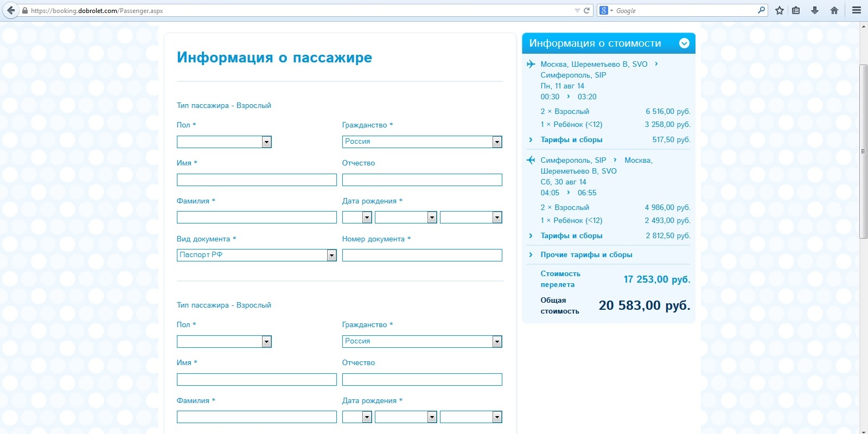Click second passenger surname field
This screenshot has height=434, width=868.
(257, 417)
